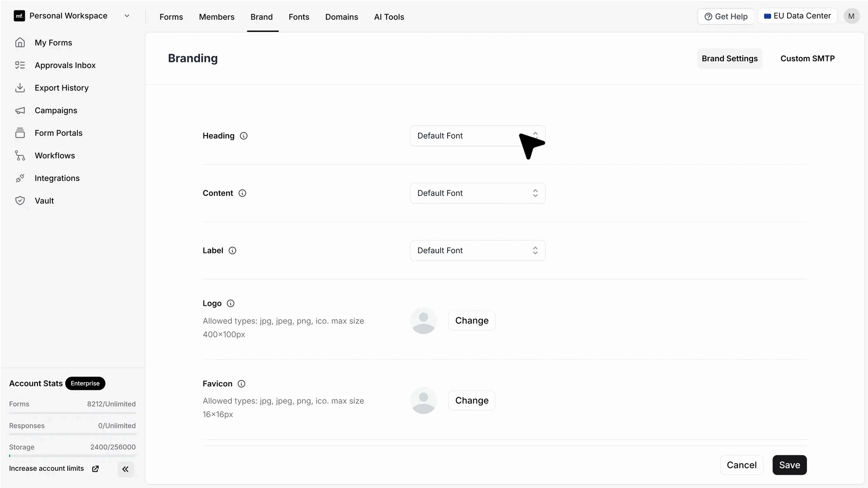Screen dimensions: 868x488
Task: Click the My Forms home icon
Action: point(20,42)
